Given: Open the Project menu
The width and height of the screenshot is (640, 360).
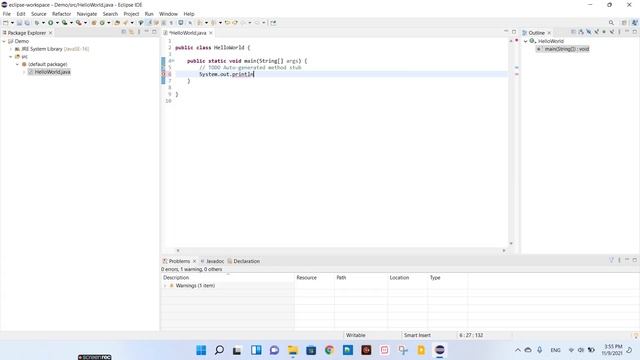Looking at the screenshot, I should [x=131, y=14].
